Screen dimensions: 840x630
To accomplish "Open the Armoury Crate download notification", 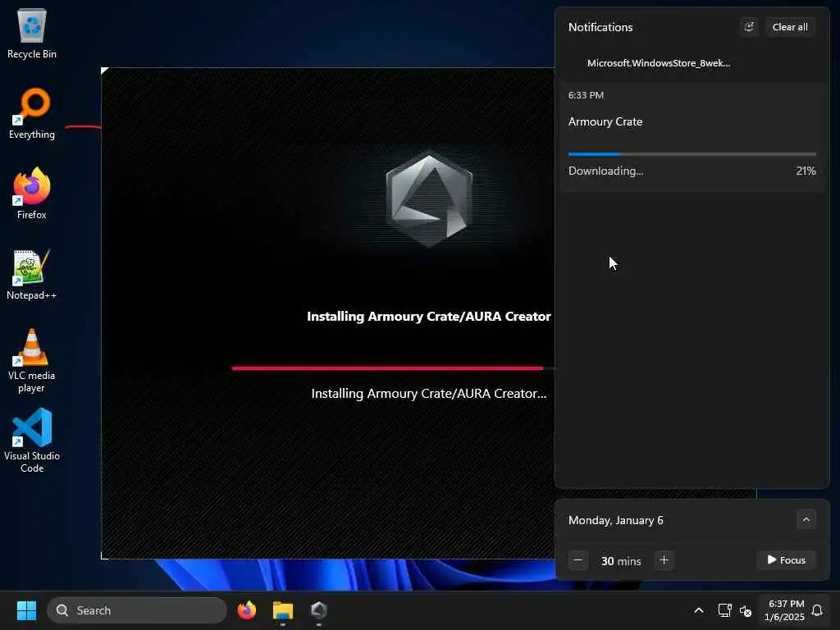I will click(x=692, y=137).
